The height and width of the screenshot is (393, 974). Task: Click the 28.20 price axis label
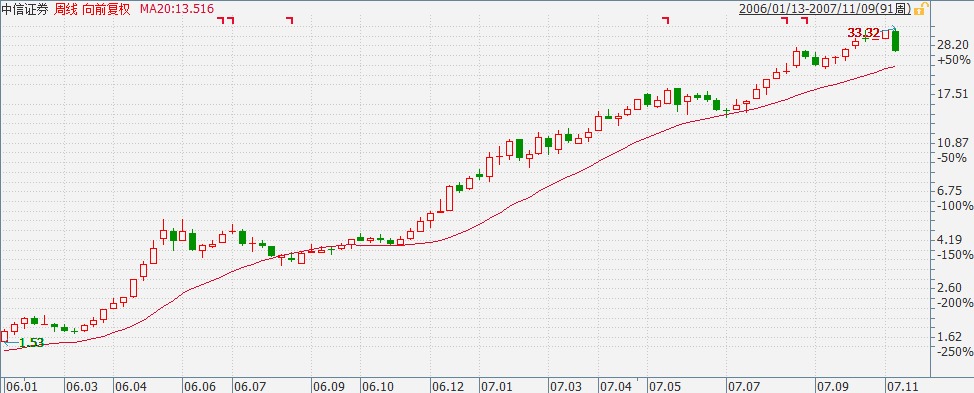[952, 45]
